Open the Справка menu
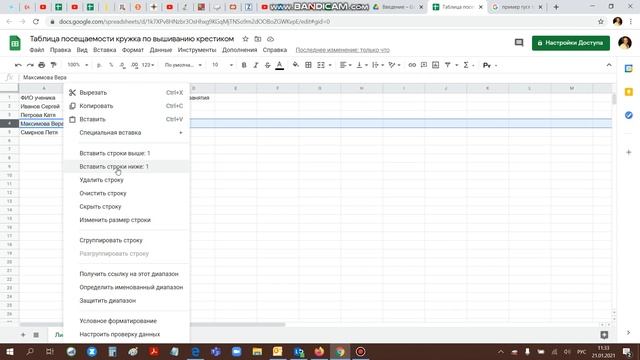This screenshot has width=640, height=360. pyautogui.click(x=275, y=50)
